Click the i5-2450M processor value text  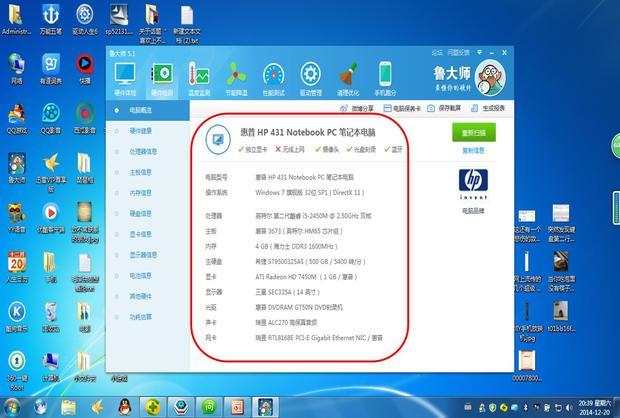(313, 216)
